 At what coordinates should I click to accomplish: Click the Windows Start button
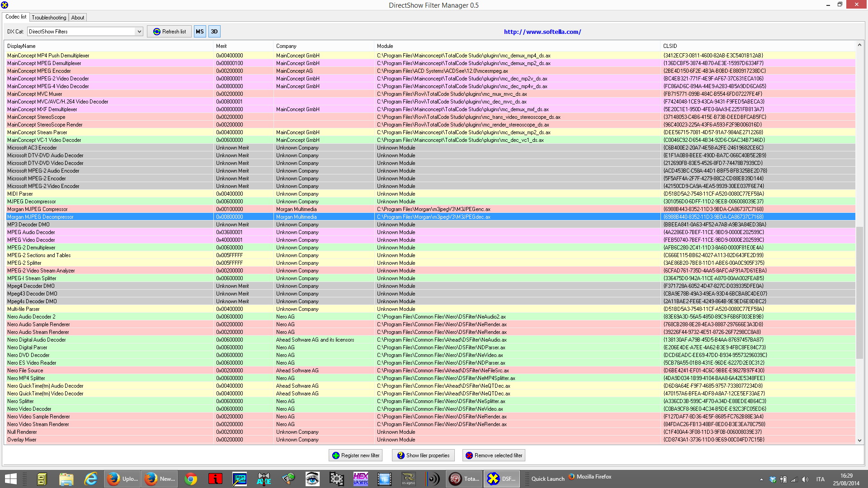[x=10, y=479]
